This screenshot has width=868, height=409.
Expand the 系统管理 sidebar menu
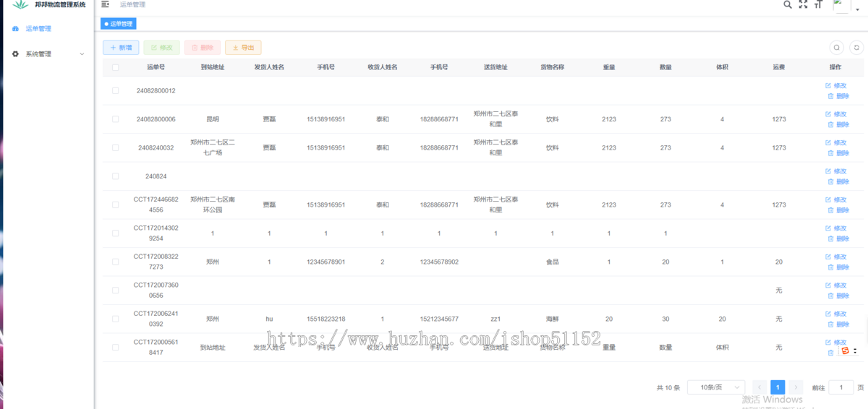pos(48,54)
